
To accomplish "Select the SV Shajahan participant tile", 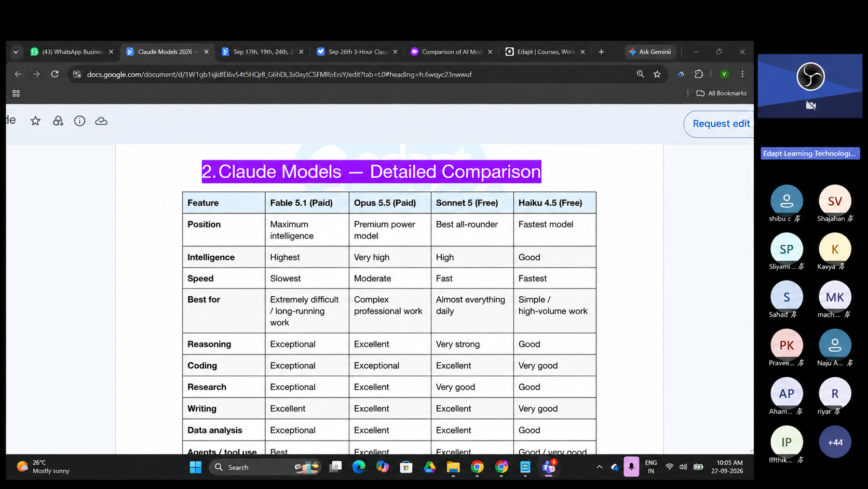I will pos(835,204).
